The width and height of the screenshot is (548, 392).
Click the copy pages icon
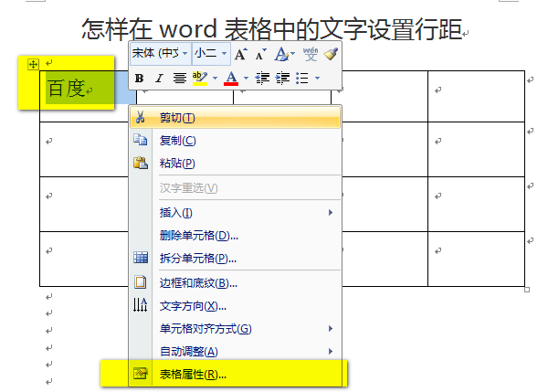click(141, 140)
